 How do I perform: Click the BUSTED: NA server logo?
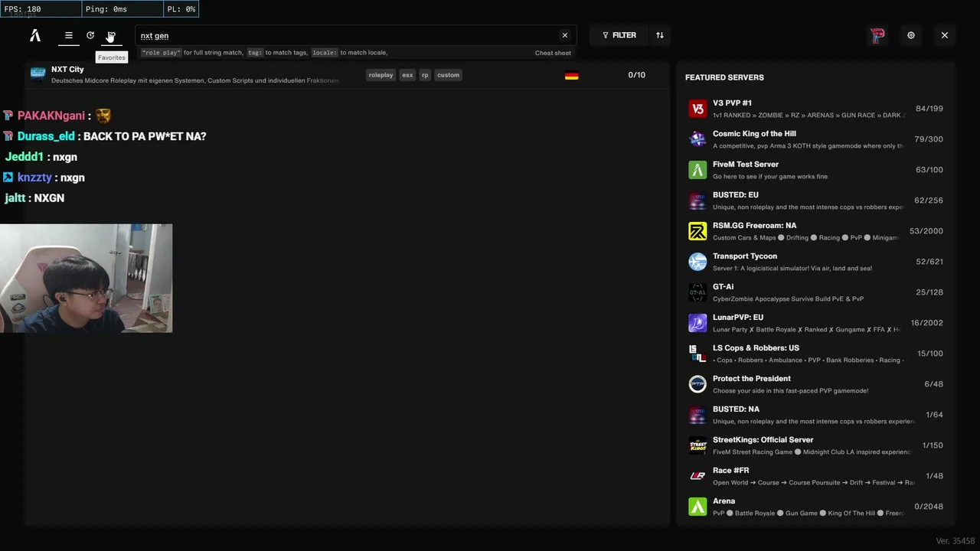[x=697, y=415]
